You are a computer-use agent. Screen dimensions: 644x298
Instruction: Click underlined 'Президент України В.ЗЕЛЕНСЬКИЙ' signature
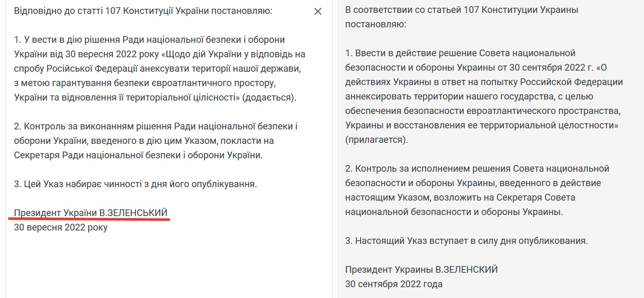pos(91,212)
